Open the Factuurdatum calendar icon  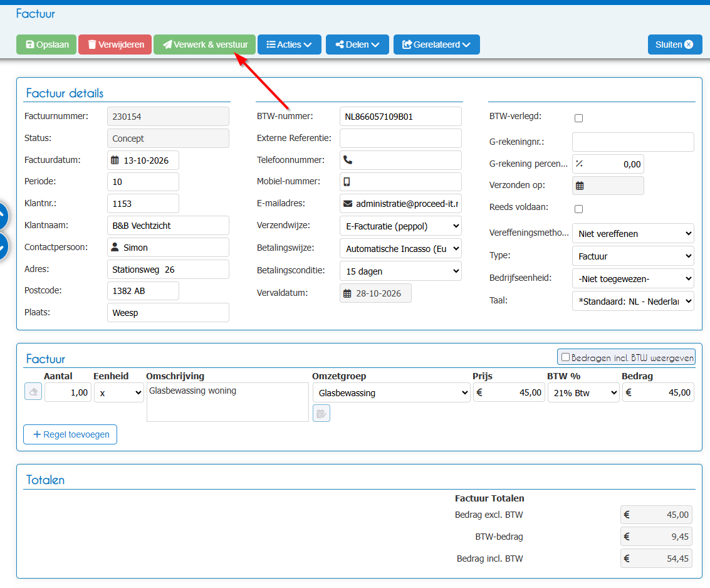pos(115,160)
